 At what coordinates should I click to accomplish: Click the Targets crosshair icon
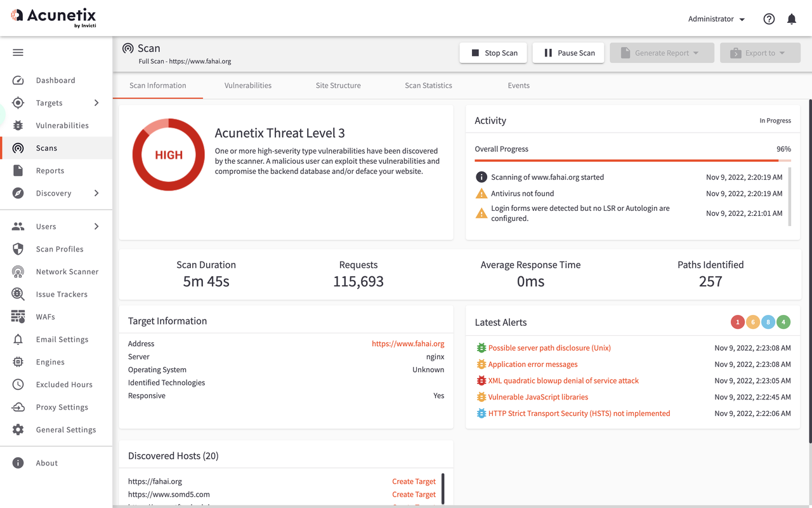tap(18, 103)
